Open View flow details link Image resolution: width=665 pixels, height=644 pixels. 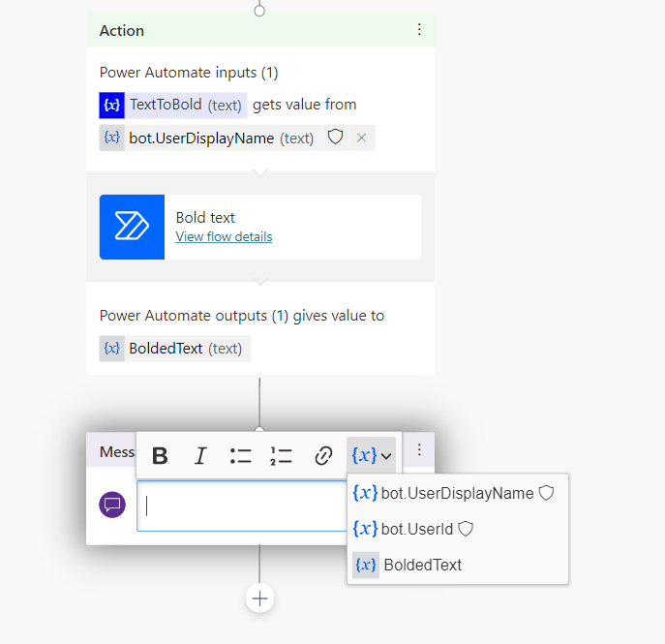point(224,237)
